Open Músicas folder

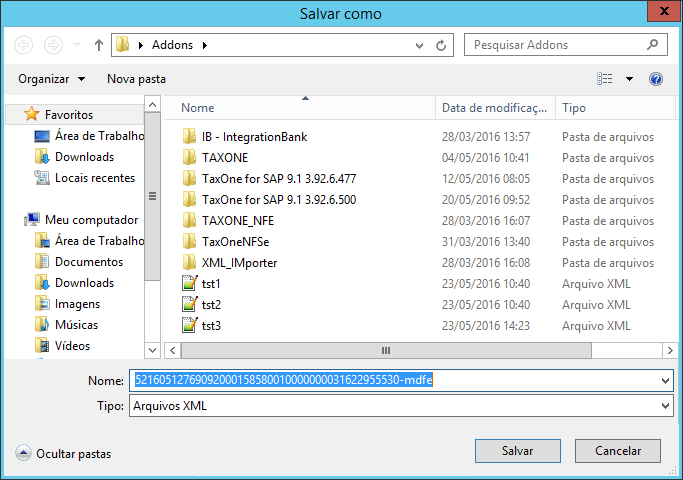67,325
